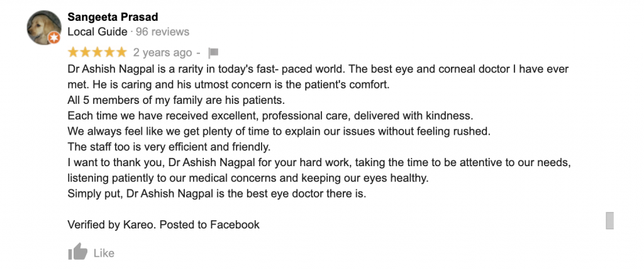Screen dimensions: 644x270
Task: Select the third gold rating star
Action: pyautogui.click(x=97, y=52)
